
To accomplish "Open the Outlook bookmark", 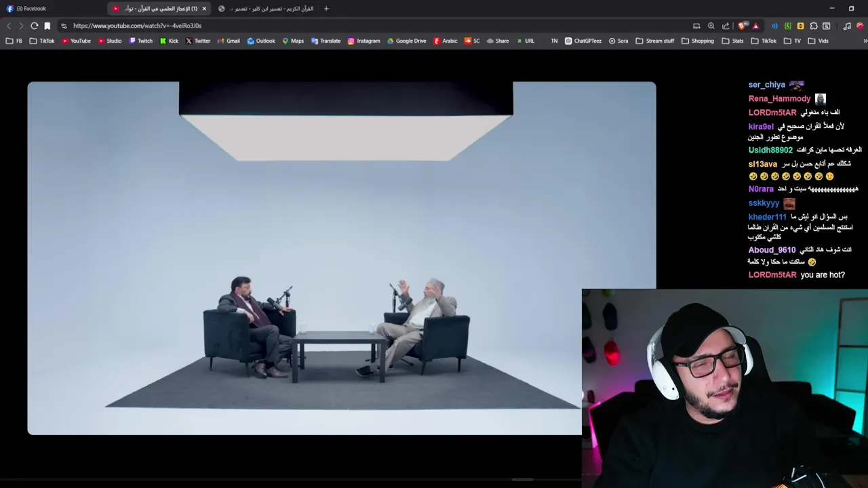I will [261, 41].
